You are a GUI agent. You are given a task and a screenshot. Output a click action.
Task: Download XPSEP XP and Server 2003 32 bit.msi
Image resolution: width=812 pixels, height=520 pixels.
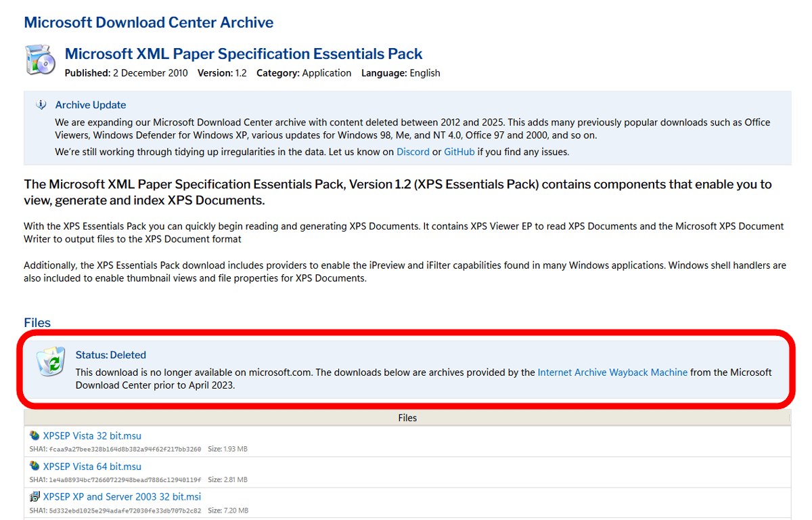tap(122, 496)
